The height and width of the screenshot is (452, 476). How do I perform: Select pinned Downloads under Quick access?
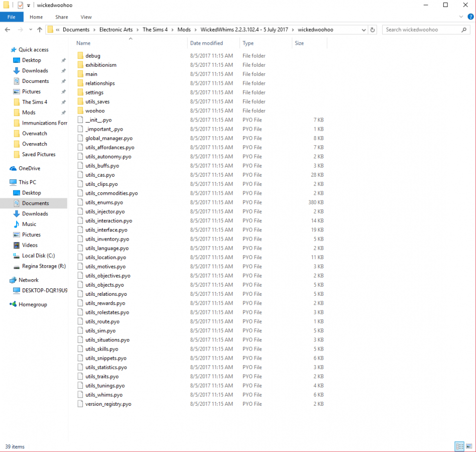pyautogui.click(x=35, y=70)
